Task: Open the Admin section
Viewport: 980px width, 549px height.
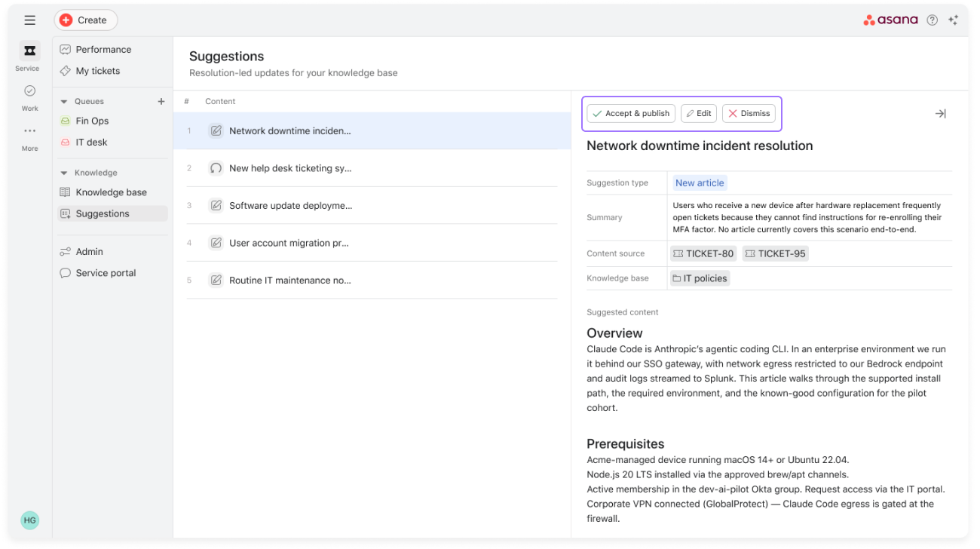Action: (x=112, y=252)
